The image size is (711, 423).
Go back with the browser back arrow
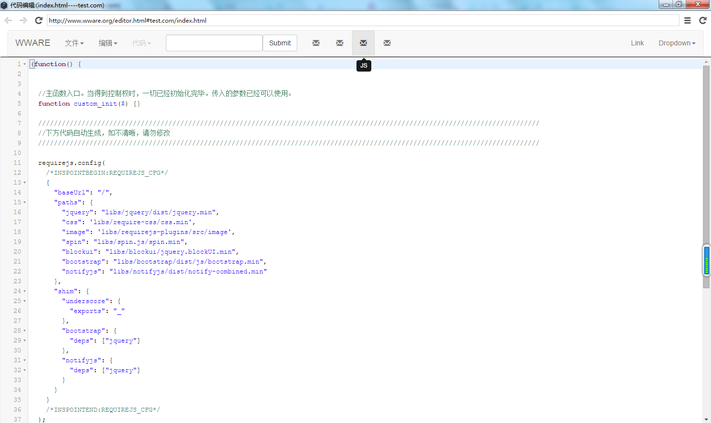[x=9, y=20]
